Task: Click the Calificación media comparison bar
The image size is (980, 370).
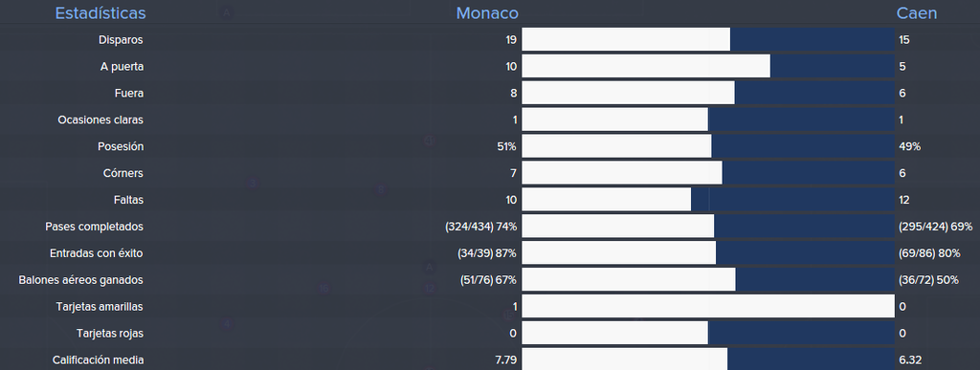Action: pos(708,360)
